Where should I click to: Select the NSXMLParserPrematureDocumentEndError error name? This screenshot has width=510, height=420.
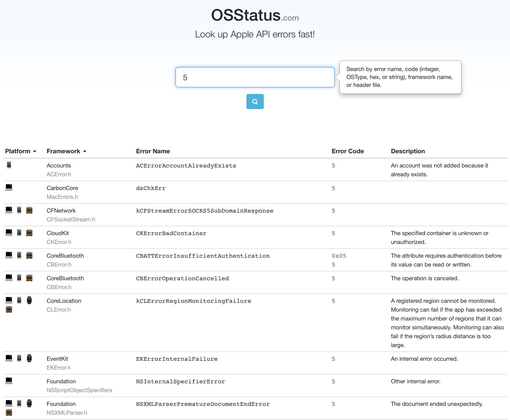point(203,404)
